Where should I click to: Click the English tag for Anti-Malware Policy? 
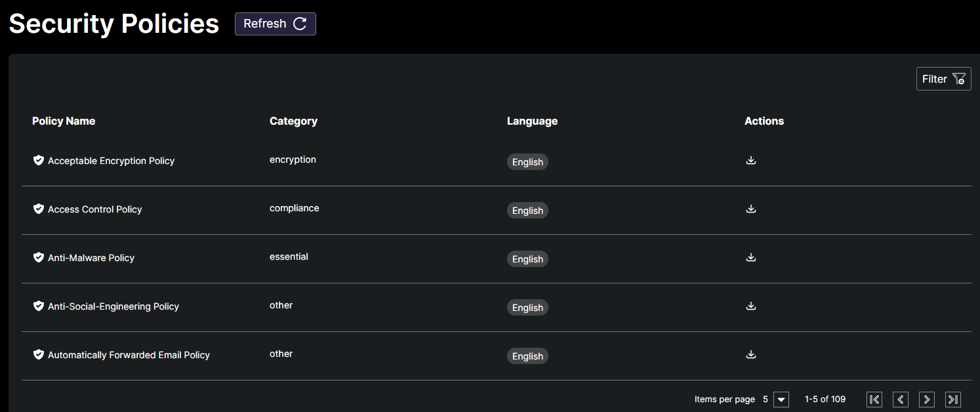click(527, 259)
